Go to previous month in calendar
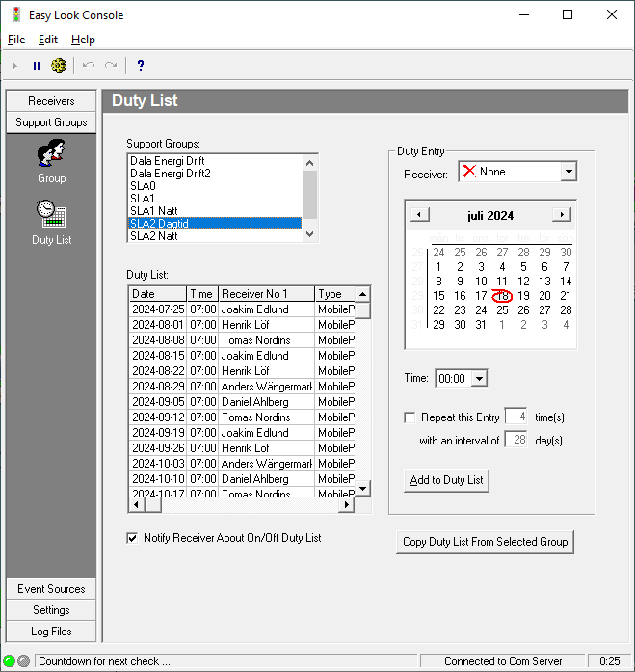 tap(420, 214)
